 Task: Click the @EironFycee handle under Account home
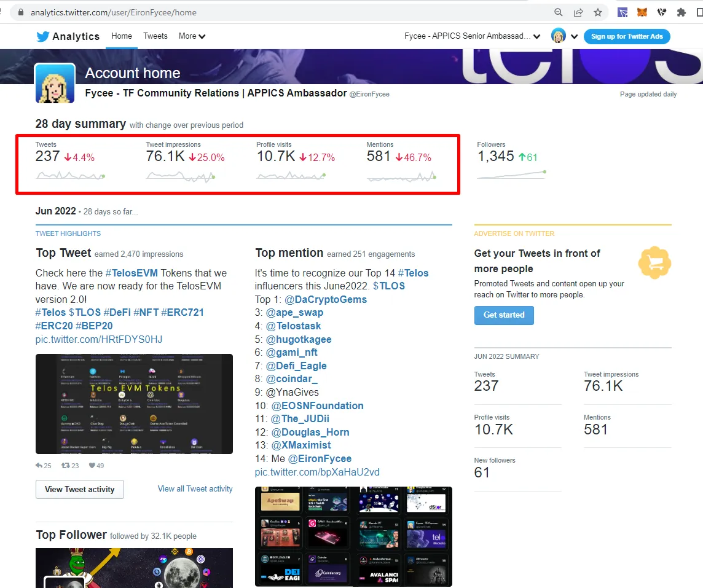tap(369, 94)
